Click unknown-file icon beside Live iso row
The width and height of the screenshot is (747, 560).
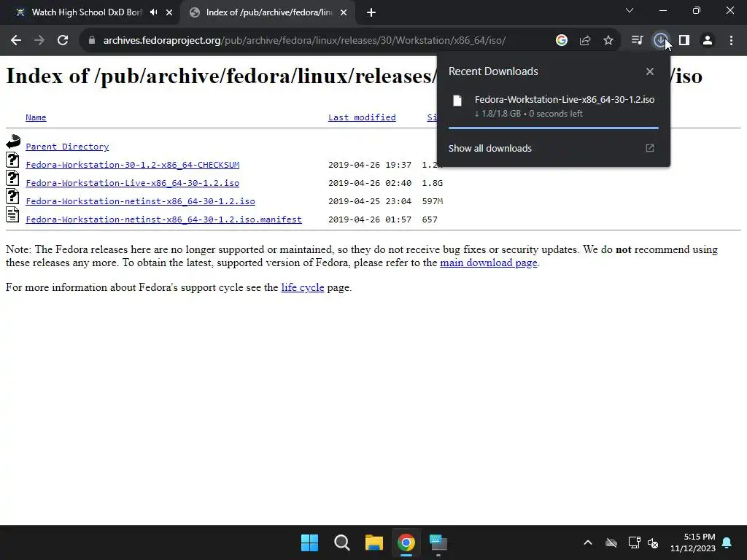click(x=13, y=178)
